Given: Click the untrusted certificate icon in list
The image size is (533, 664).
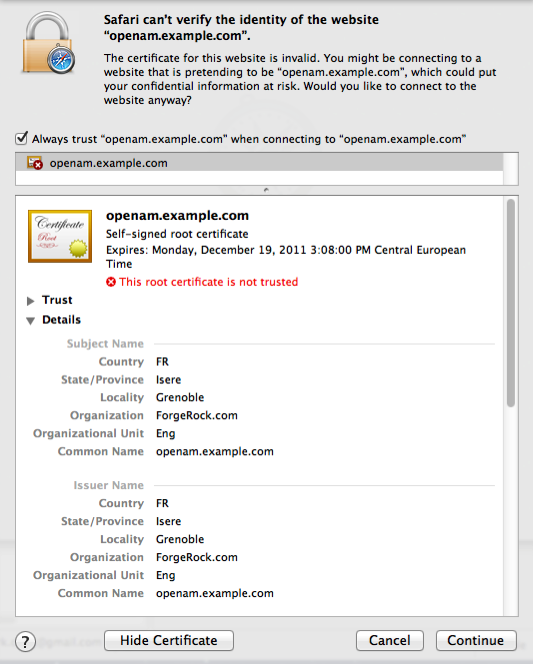Looking at the screenshot, I should point(35,163).
